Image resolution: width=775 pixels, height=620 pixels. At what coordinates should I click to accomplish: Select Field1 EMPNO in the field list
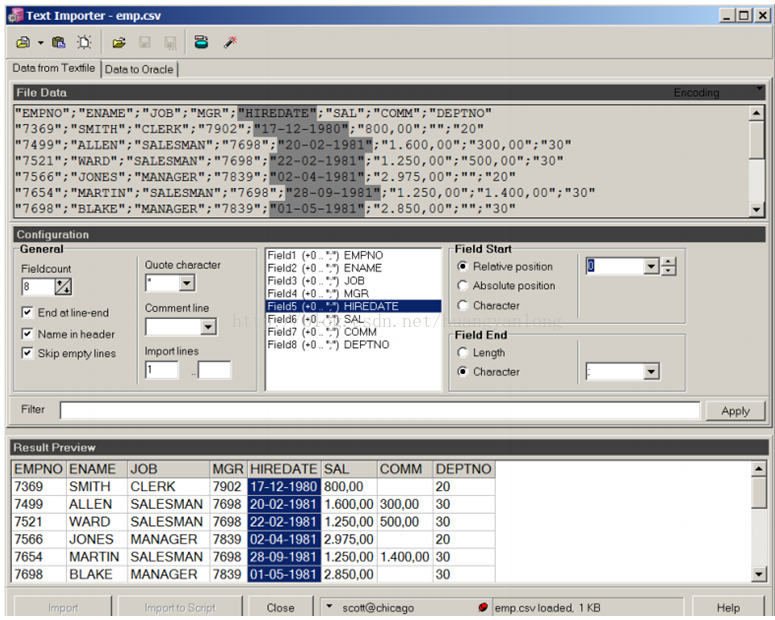click(353, 255)
